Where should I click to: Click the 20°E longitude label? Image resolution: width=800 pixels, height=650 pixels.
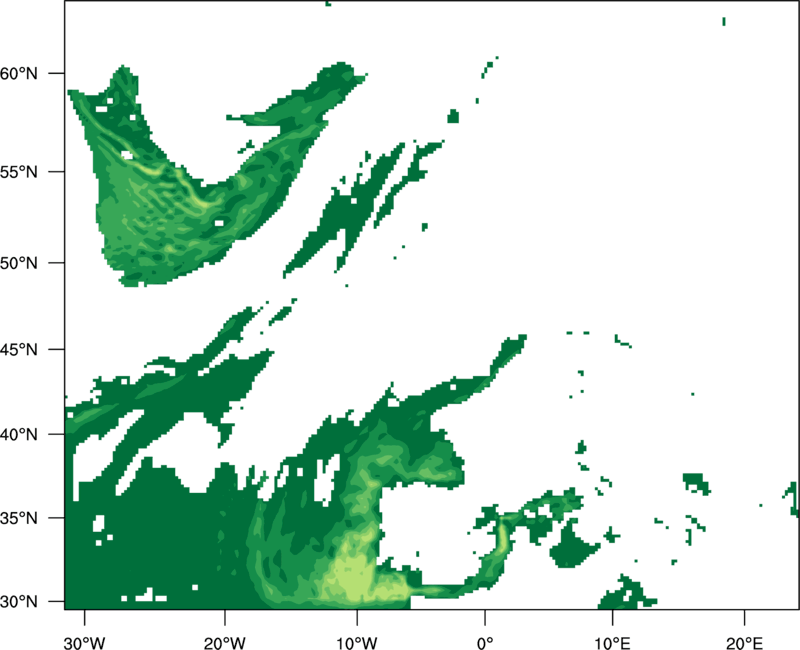tap(744, 643)
